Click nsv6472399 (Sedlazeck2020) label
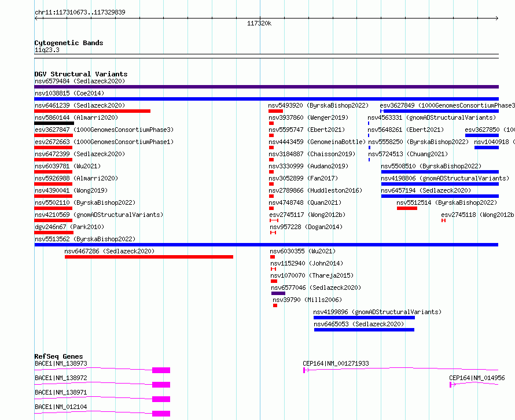This screenshot has height=420, width=515. tap(80, 154)
